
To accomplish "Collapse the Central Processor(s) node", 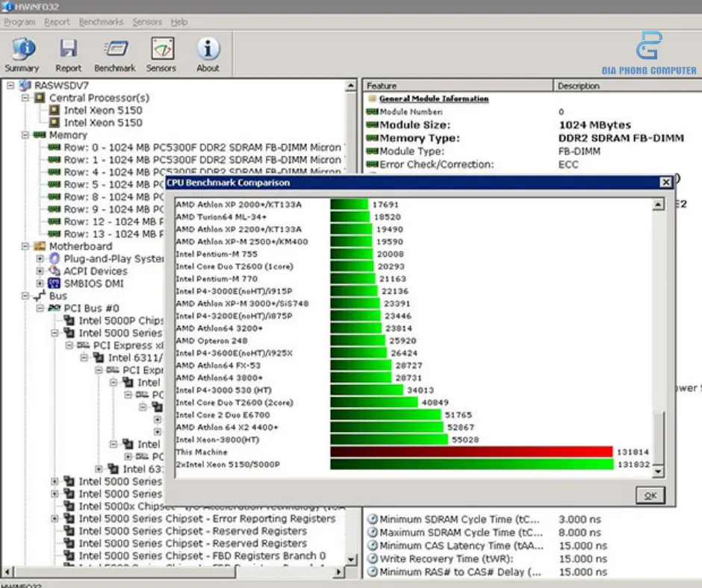I will click(x=25, y=98).
